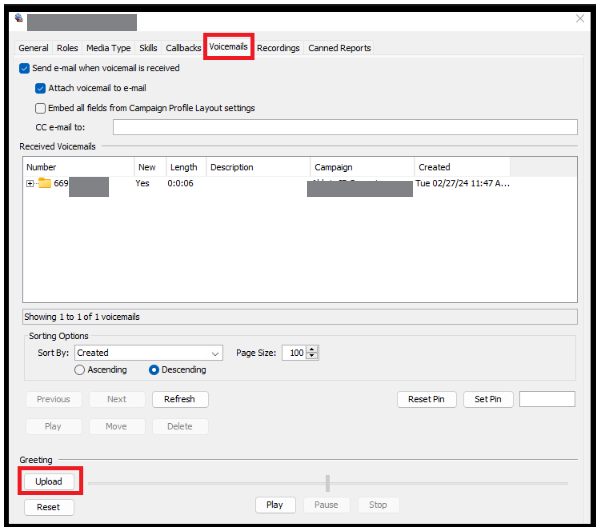Click the Reset Pin button

(426, 399)
